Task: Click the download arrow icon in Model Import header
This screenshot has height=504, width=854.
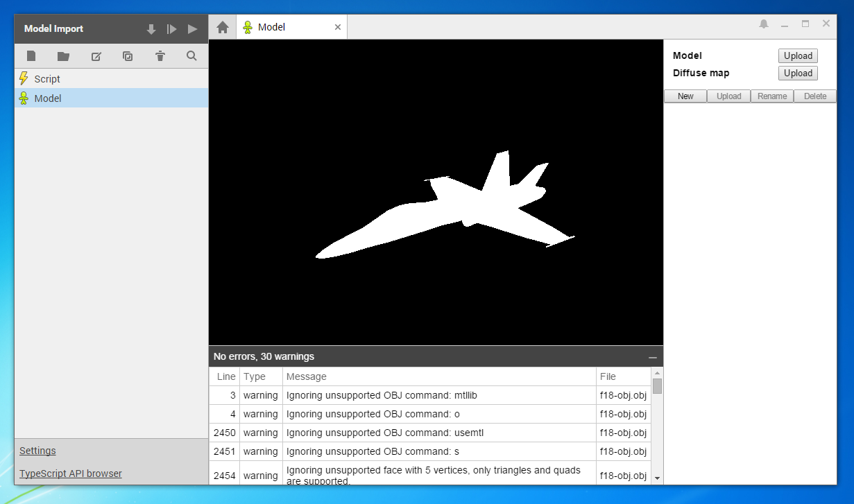Action: [151, 29]
